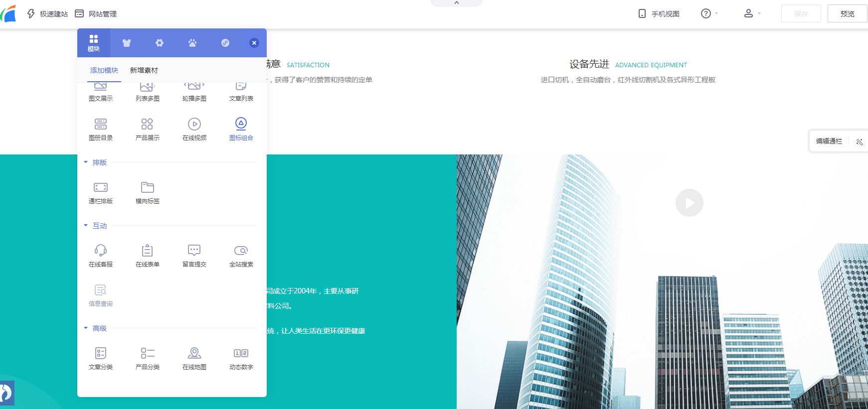Screen dimensions: 868x409
Task: Click the 预览 preview button
Action: coord(847,14)
